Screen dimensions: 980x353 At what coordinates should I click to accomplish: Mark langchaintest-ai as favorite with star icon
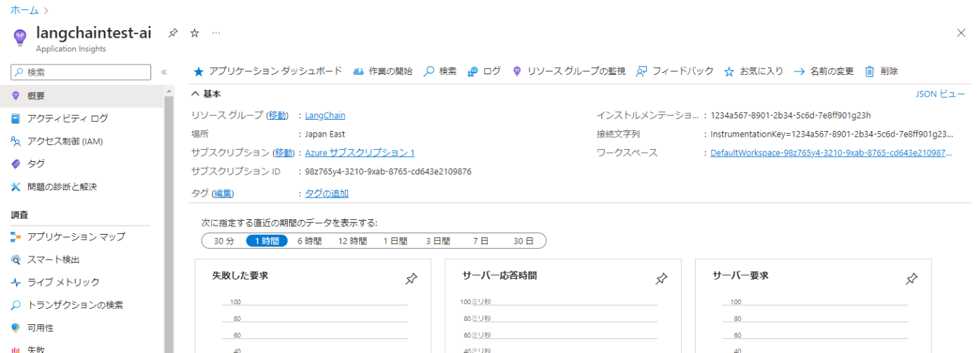coord(195,33)
